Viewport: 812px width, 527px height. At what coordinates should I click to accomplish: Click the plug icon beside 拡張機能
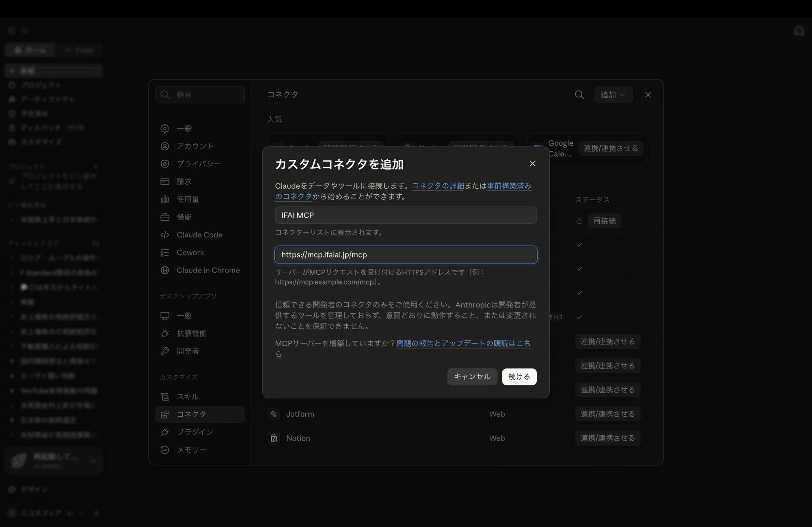point(165,333)
